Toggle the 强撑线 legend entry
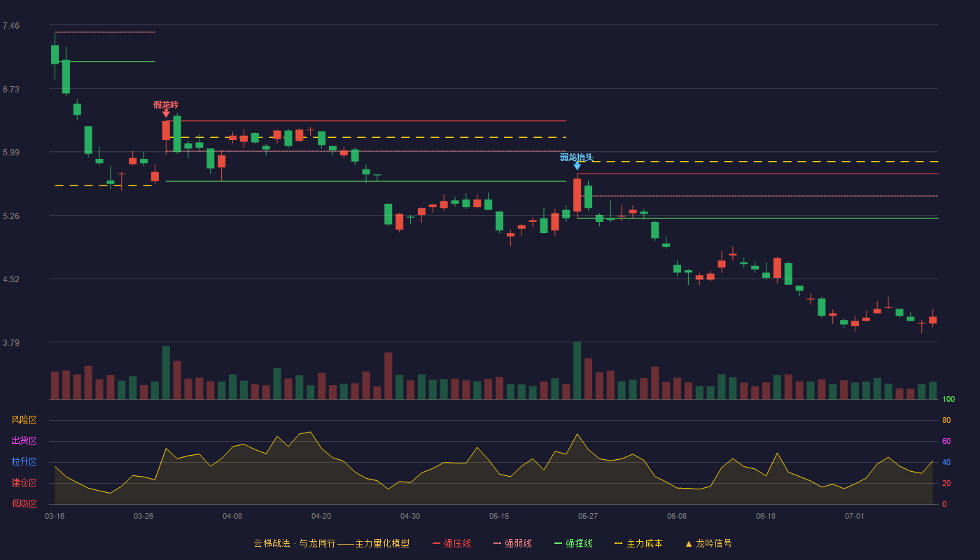This screenshot has height=560, width=980. coord(573,543)
